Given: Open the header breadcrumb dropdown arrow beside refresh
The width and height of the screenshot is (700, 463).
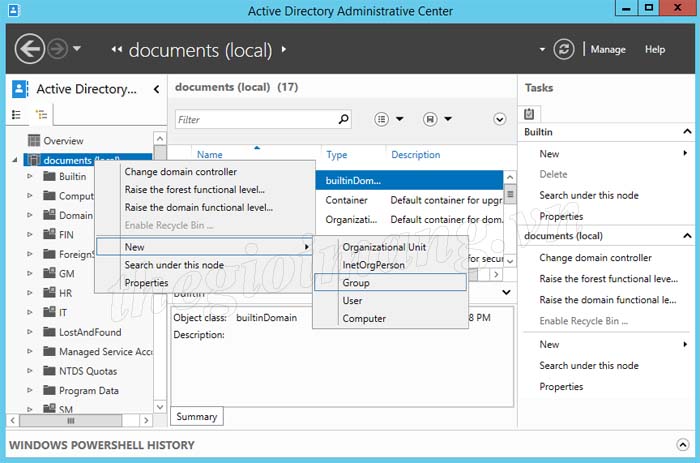Looking at the screenshot, I should pyautogui.click(x=542, y=49).
